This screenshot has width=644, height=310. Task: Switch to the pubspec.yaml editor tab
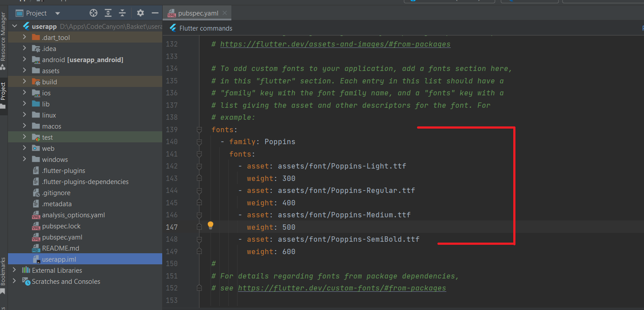(198, 13)
